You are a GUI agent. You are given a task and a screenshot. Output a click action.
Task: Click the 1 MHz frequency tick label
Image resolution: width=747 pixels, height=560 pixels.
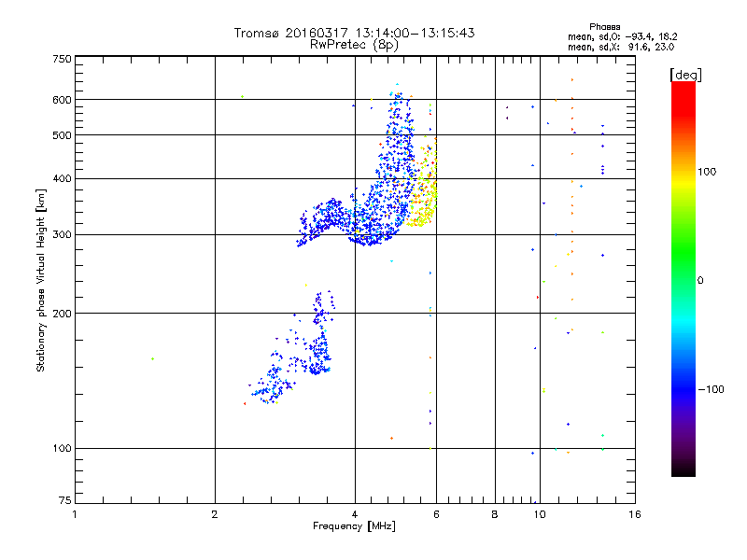click(x=75, y=514)
